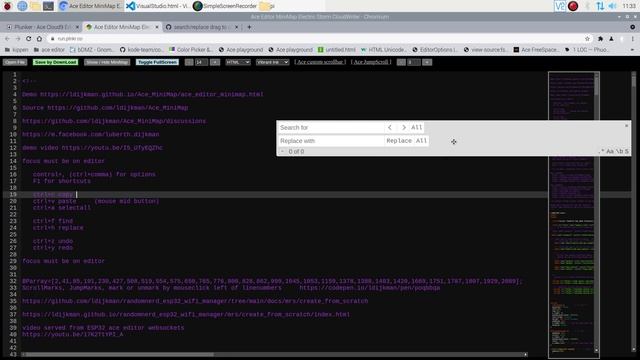This screenshot has width=640, height=360.
Task: Close the search/replace drag GitHub tab
Action: pos(236,27)
